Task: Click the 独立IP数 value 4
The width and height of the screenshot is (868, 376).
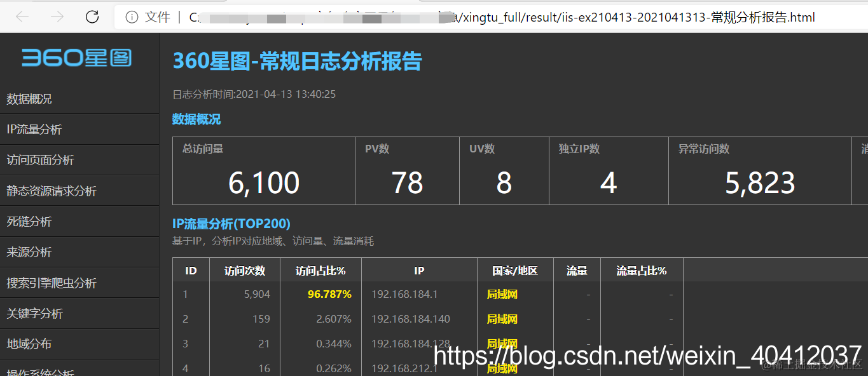Action: pyautogui.click(x=609, y=183)
